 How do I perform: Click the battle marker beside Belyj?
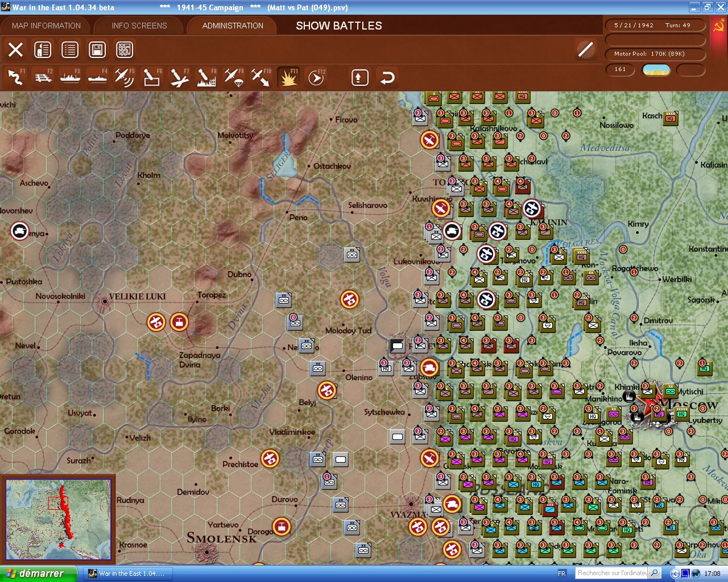(326, 390)
